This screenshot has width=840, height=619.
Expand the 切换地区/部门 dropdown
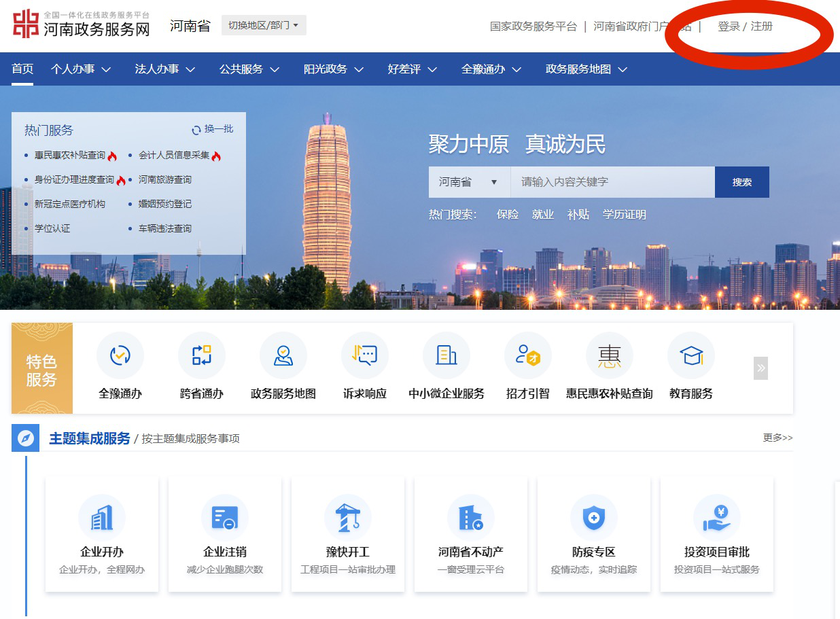[x=264, y=25]
